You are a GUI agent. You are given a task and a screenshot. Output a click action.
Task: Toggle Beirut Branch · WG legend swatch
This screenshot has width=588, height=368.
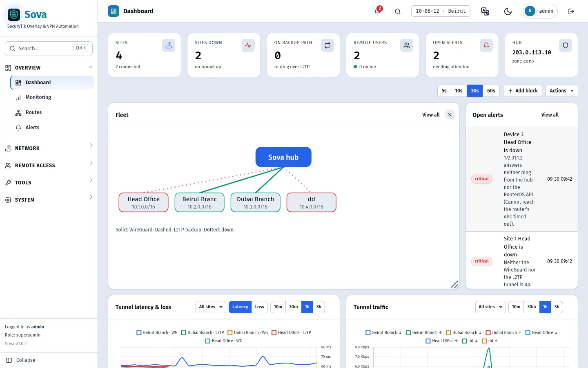point(139,333)
